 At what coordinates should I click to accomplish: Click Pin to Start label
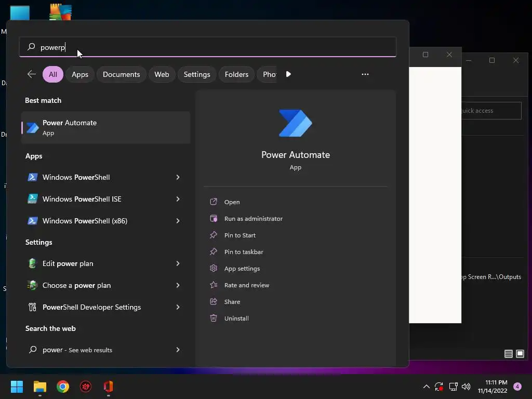click(x=240, y=235)
